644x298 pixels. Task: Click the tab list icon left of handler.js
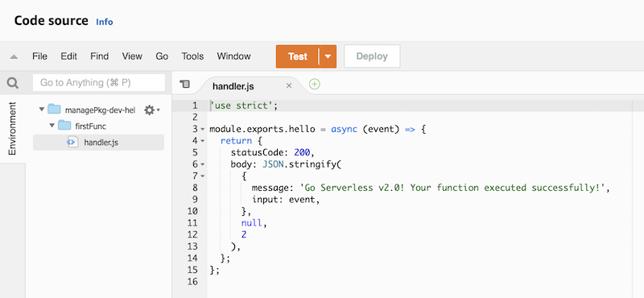click(185, 85)
